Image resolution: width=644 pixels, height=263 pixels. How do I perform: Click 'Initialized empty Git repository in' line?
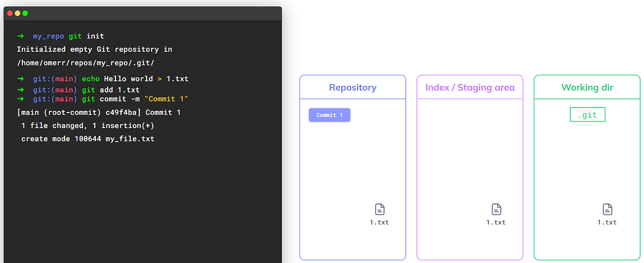[94, 49]
